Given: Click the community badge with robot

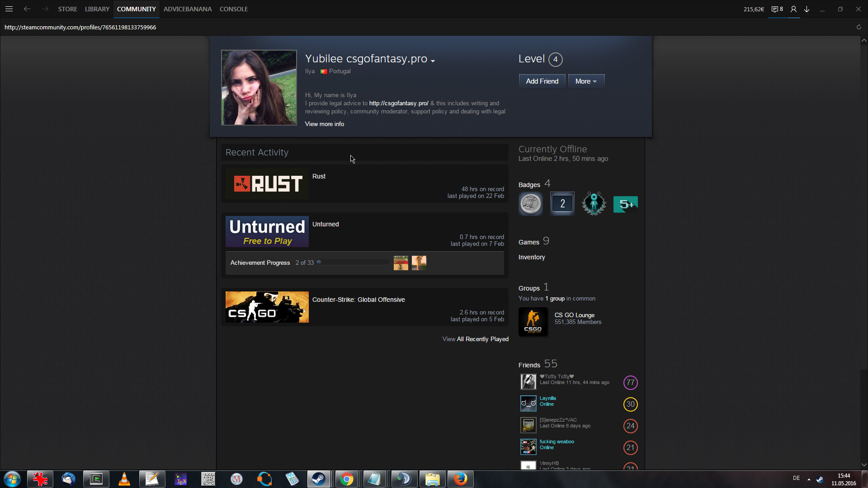Looking at the screenshot, I should pyautogui.click(x=594, y=204).
